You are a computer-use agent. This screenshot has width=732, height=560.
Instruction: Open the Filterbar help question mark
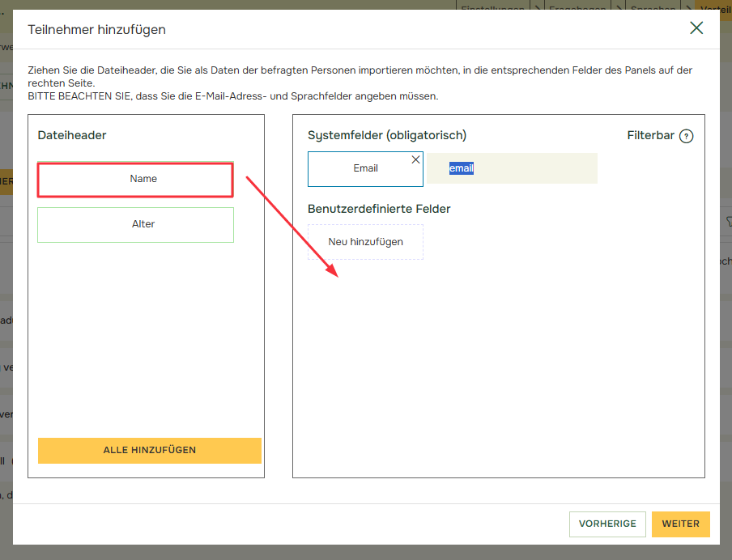coord(686,136)
